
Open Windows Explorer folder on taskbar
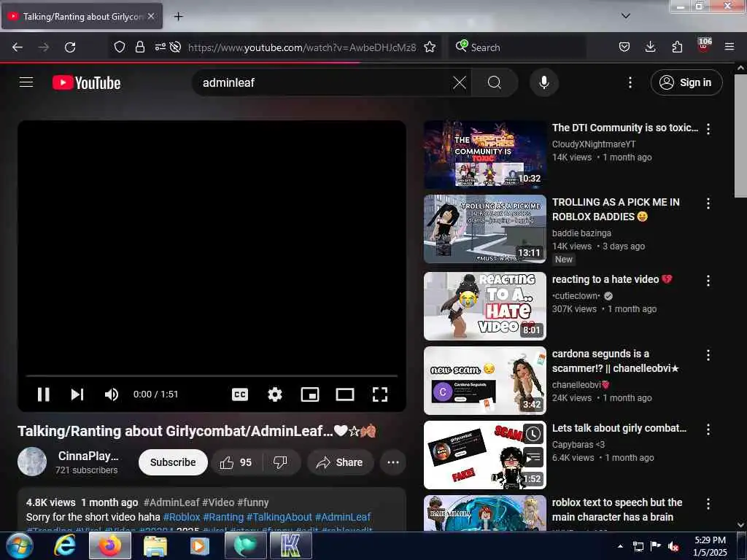point(155,545)
